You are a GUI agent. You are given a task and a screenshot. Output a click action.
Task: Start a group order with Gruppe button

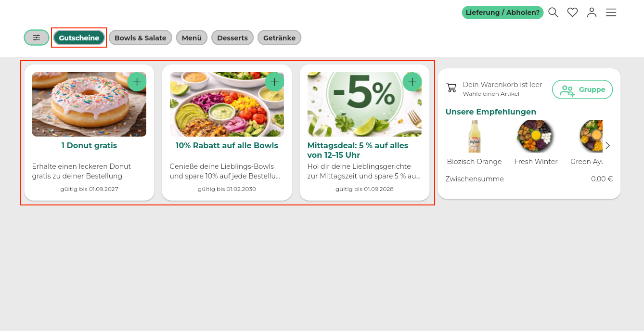(582, 89)
